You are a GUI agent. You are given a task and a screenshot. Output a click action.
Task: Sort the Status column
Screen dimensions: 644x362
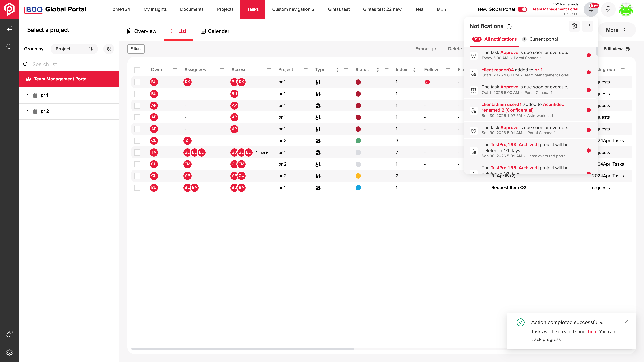pos(378,70)
